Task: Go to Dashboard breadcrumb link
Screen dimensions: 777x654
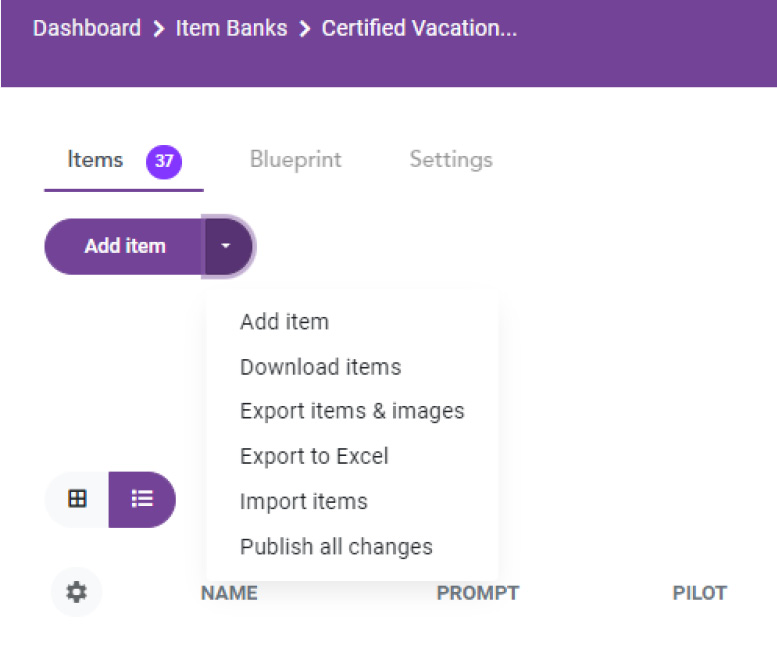Action: point(87,28)
